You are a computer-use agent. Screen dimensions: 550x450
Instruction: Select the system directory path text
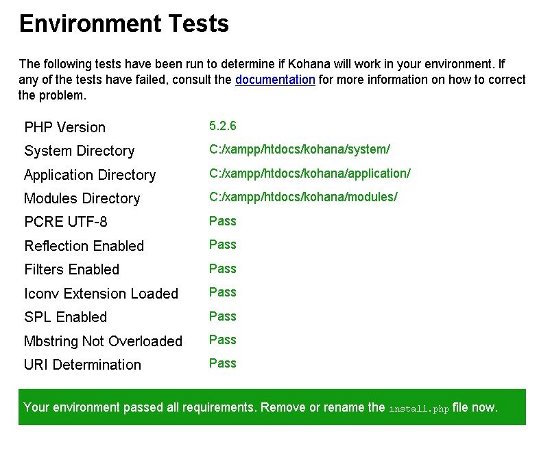299,150
